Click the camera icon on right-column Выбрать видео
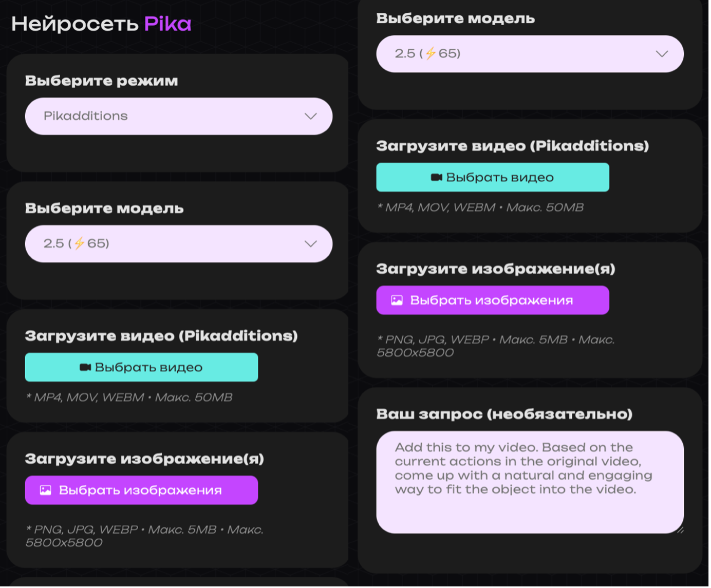 tap(436, 177)
